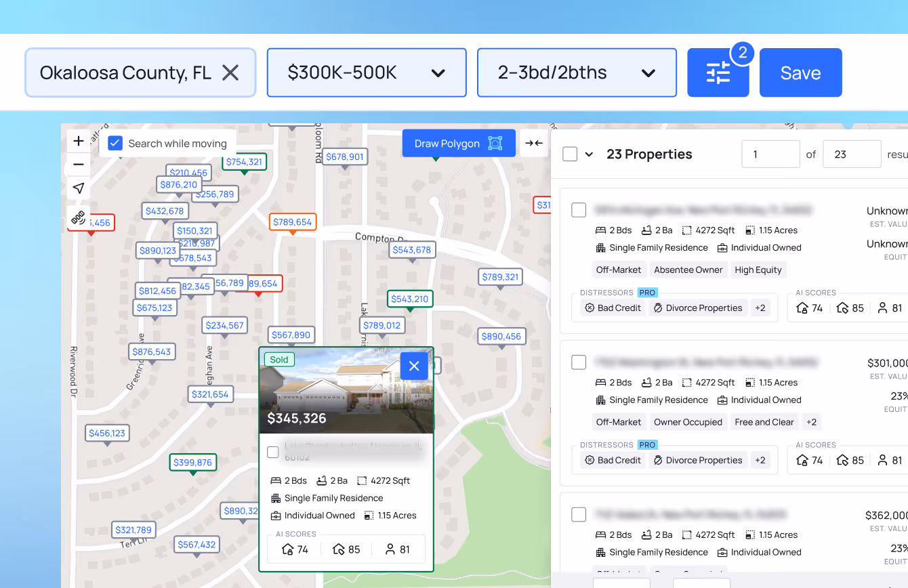The height and width of the screenshot is (588, 908).
Task: Select the $321,654 map marker
Action: pyautogui.click(x=210, y=394)
